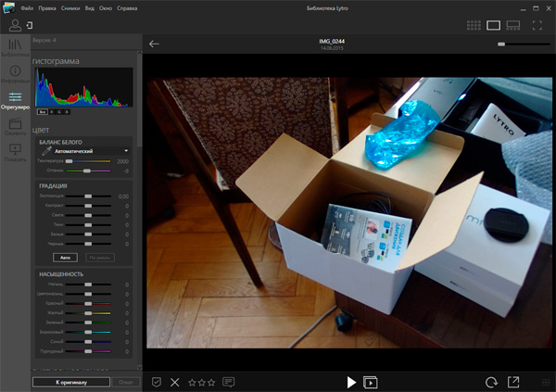
Task: Click the white balance eyedropper tool
Action: pos(45,150)
